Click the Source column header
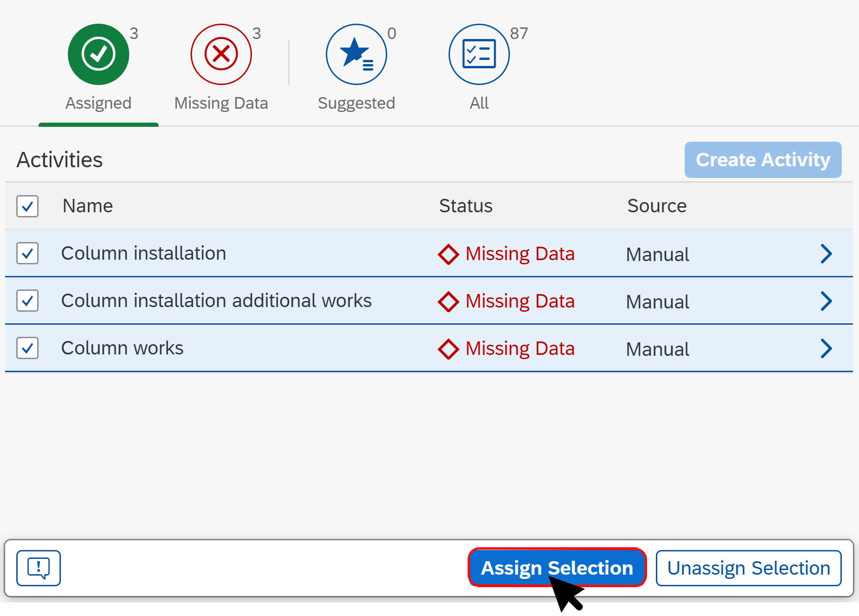 657,206
